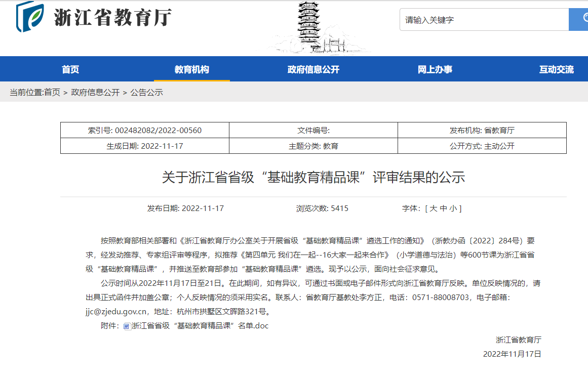
Task: Set font size to 中
Action: click(x=443, y=208)
